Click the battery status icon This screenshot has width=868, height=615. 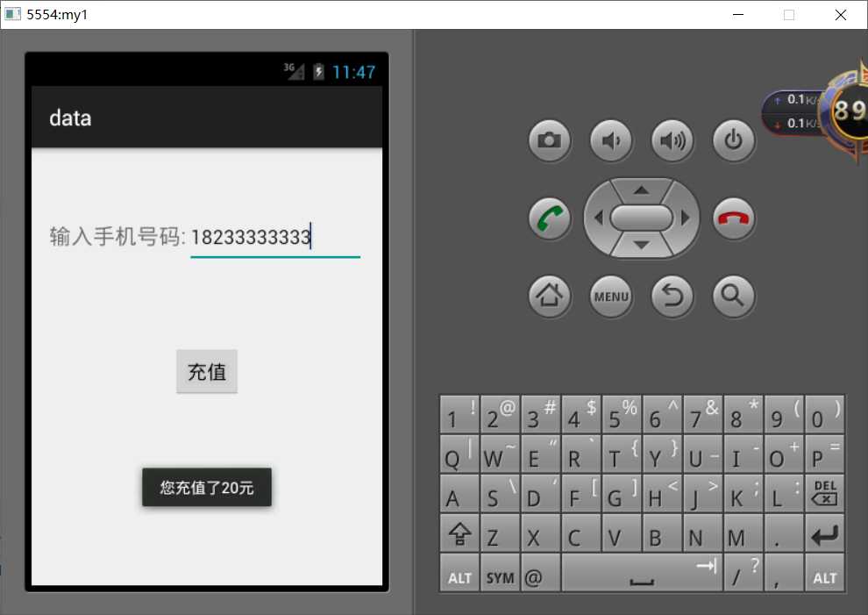pos(318,71)
